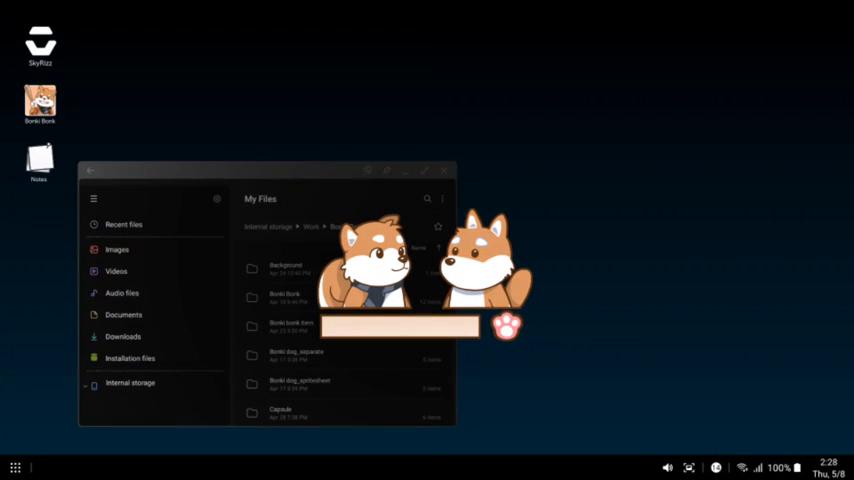
Task: Navigate to Internal storage in breadcrumb path
Action: point(268,227)
